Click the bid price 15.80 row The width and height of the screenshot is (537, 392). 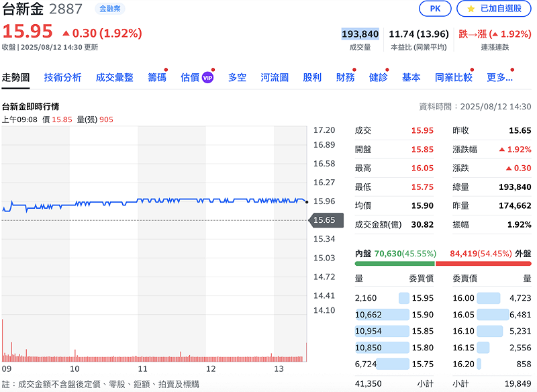(x=394, y=348)
